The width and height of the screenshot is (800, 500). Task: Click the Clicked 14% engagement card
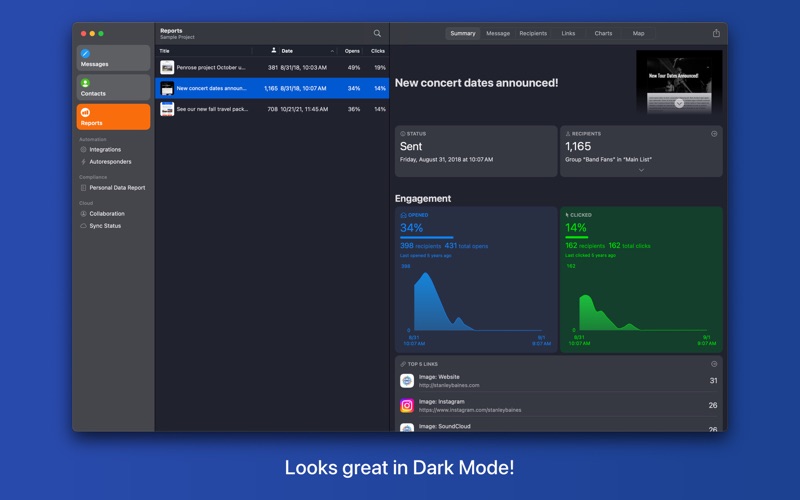point(641,280)
